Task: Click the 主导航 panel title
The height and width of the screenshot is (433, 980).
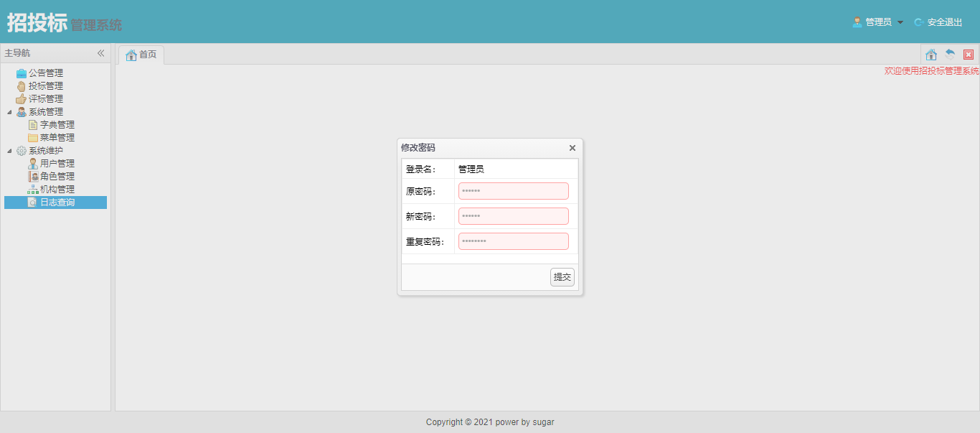Action: tap(17, 53)
